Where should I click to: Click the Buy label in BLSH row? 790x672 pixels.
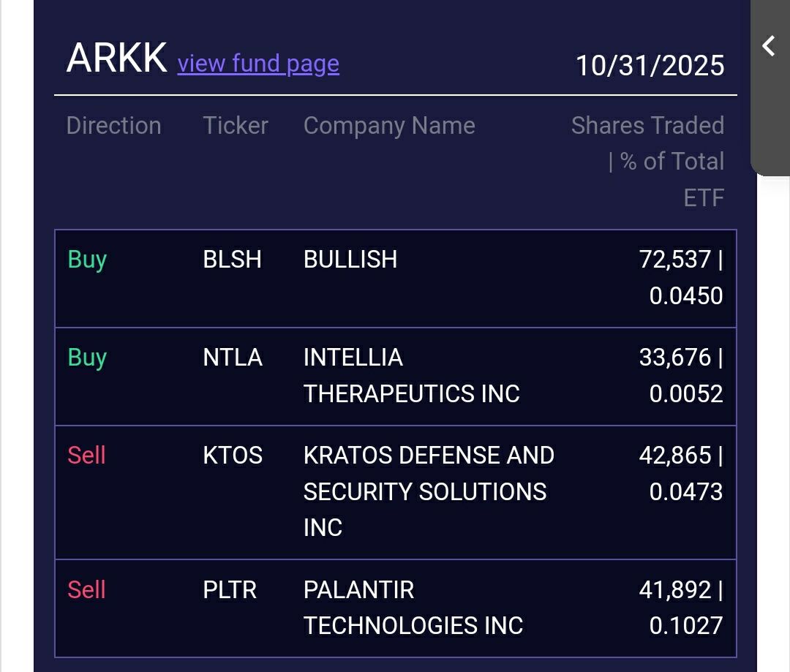(x=87, y=260)
